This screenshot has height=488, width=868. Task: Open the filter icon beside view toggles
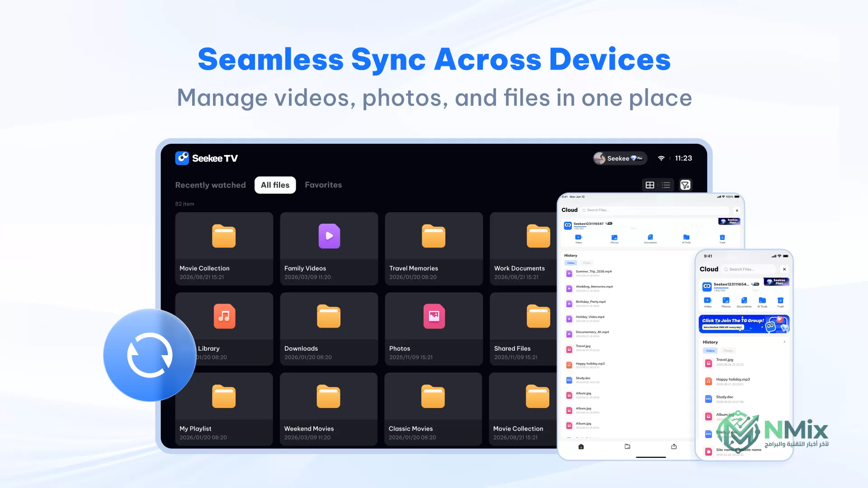[x=685, y=185]
